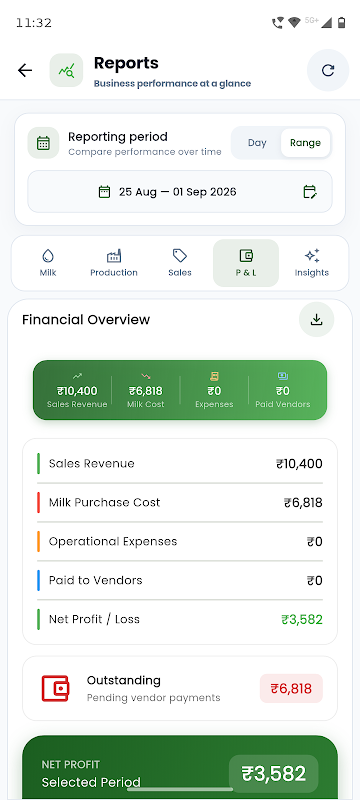
Task: Select the Range period option
Action: 305,143
